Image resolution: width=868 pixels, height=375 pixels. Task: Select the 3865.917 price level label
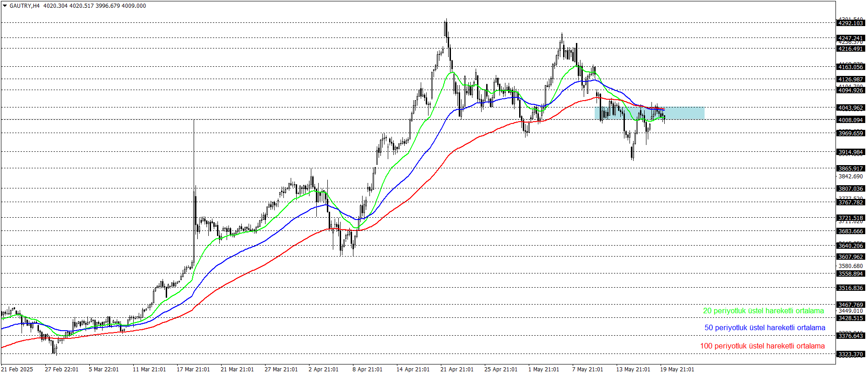(x=851, y=169)
